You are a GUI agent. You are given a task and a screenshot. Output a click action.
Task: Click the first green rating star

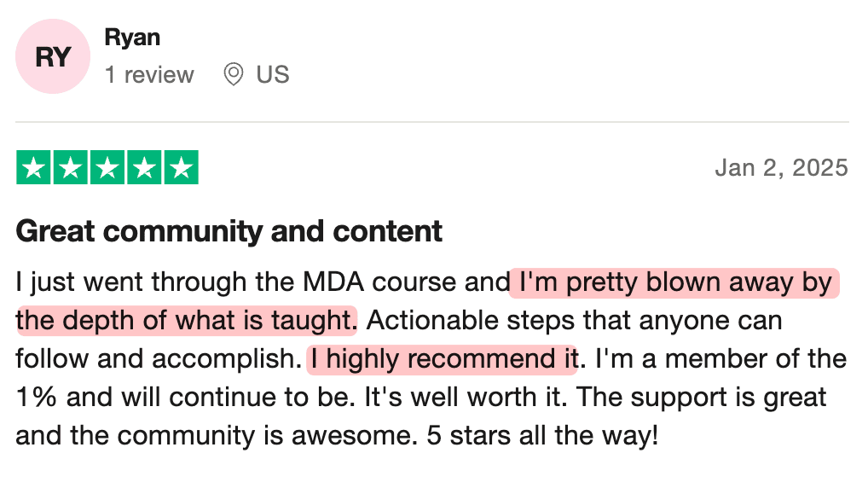click(34, 167)
